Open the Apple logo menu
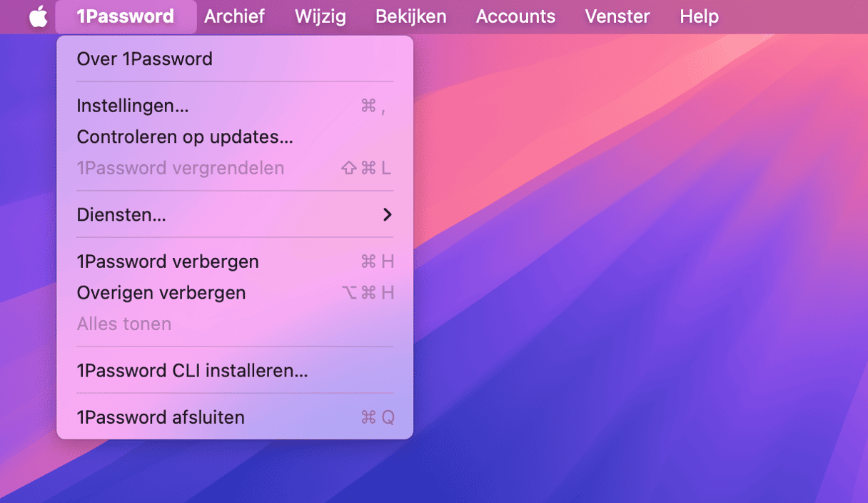Image resolution: width=868 pixels, height=503 pixels. (38, 16)
